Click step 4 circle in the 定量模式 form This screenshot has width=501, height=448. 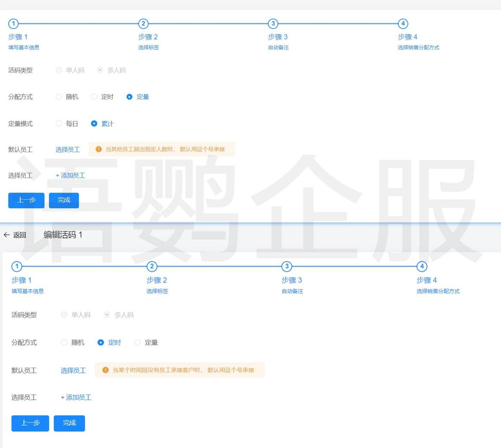pyautogui.click(x=403, y=24)
